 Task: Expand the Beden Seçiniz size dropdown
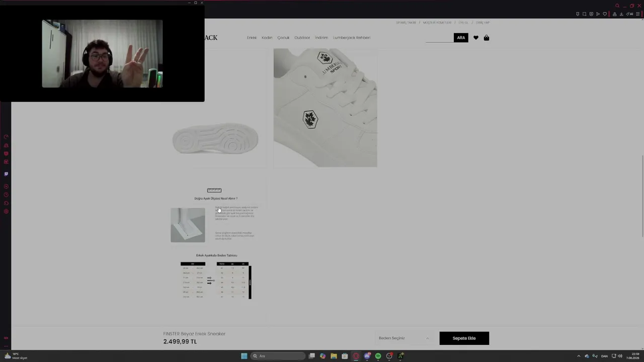coord(404,338)
